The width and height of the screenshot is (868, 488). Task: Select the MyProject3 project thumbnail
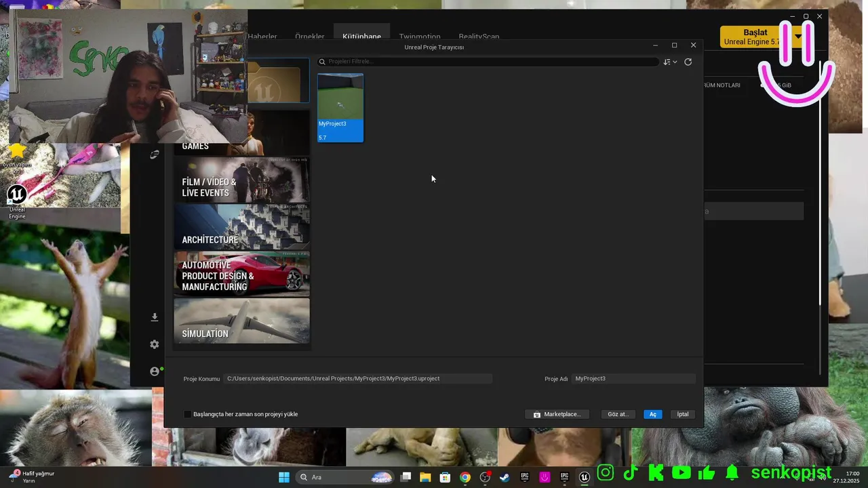(x=340, y=108)
